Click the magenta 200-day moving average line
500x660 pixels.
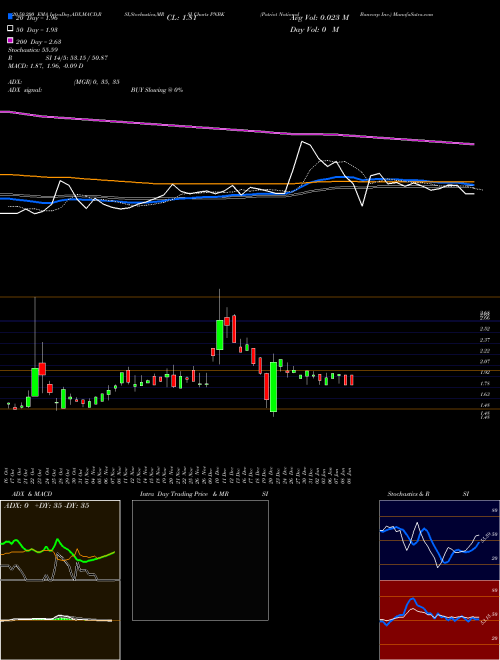[x=236, y=129]
